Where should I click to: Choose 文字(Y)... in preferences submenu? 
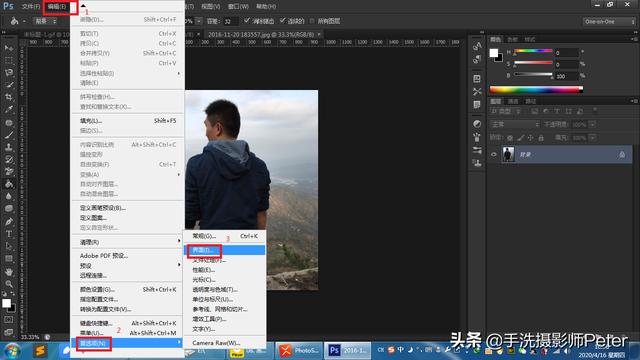click(224, 329)
